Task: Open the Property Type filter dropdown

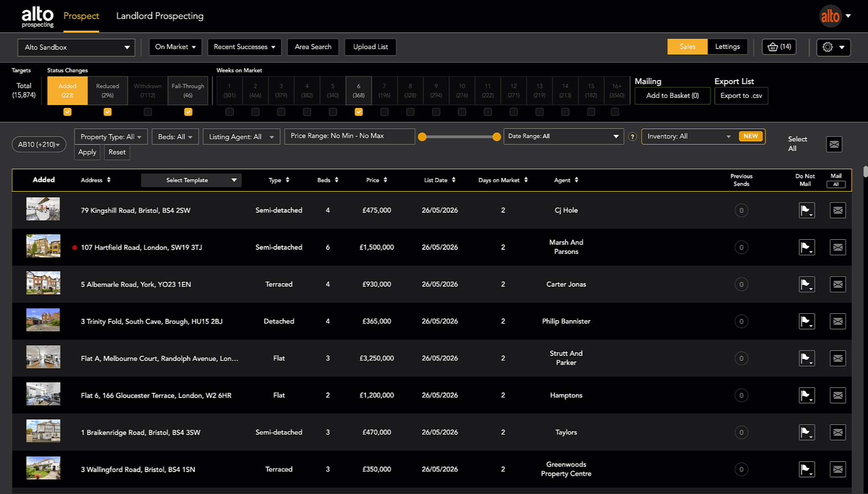Action: (x=111, y=137)
